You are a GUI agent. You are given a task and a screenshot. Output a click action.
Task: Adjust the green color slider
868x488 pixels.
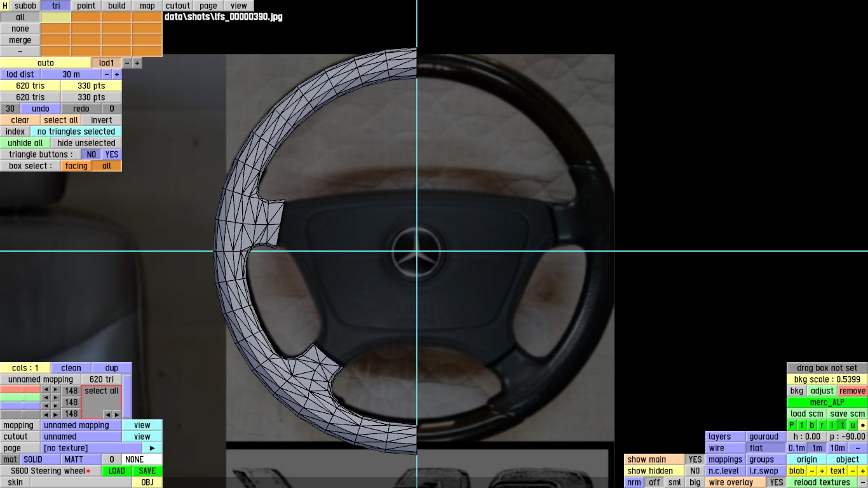tap(20, 397)
